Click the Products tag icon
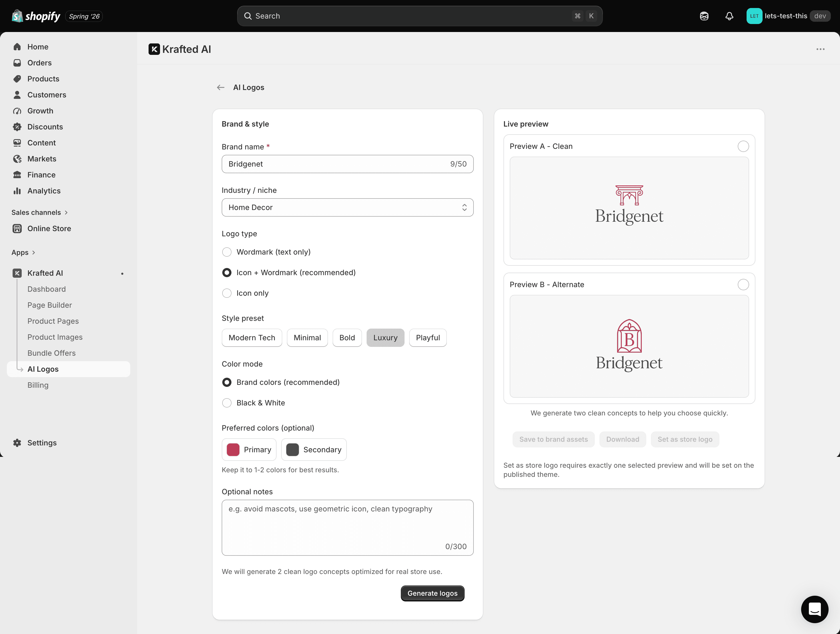The width and height of the screenshot is (840, 634). pos(17,79)
